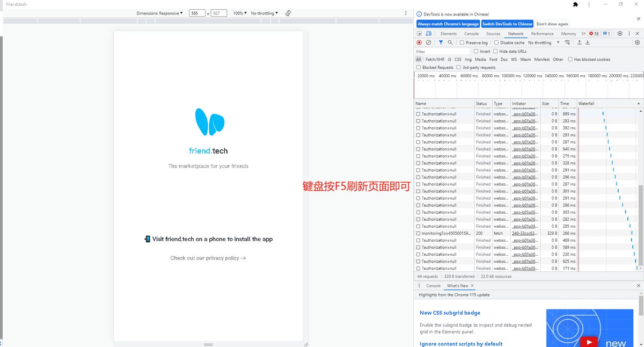
Task: Close the DevTools panel
Action: [638, 33]
